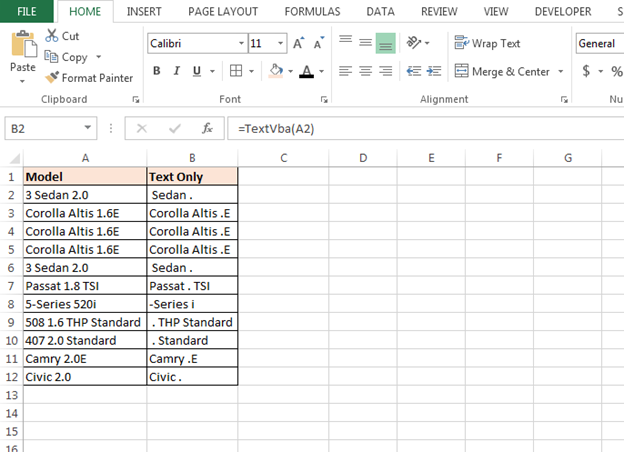Switch to the PAGE LAYOUT tab
The width and height of the screenshot is (624, 452).
click(223, 12)
